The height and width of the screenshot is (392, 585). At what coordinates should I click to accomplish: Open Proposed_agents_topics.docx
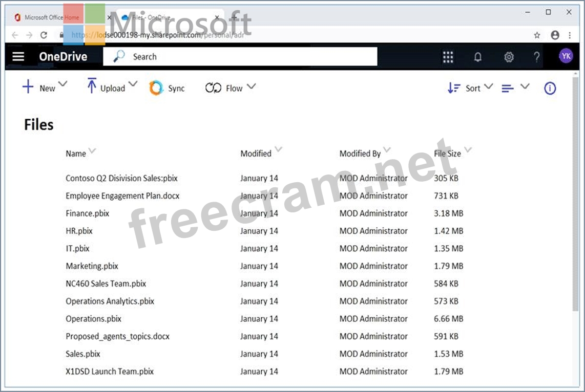pos(117,336)
